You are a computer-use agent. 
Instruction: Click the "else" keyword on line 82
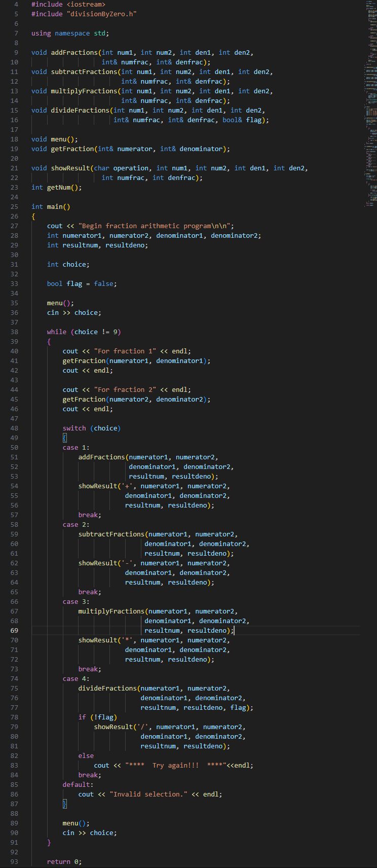click(86, 755)
